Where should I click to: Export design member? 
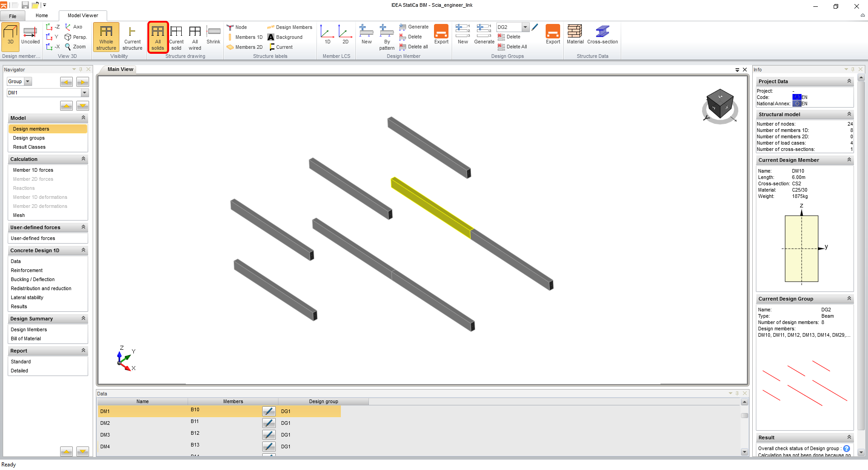point(441,35)
